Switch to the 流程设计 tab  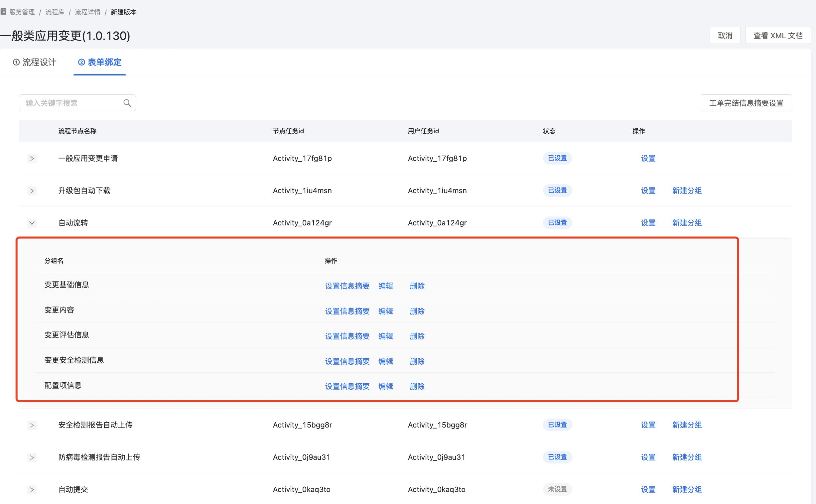35,62
